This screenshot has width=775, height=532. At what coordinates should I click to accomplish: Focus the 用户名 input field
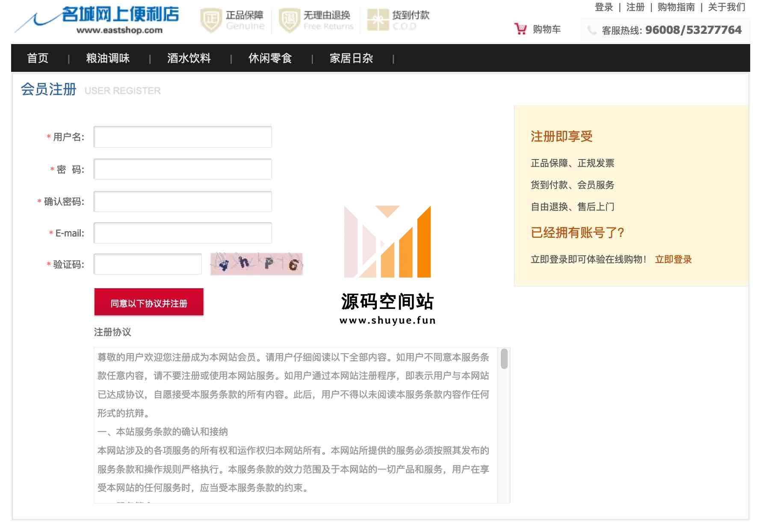(x=183, y=137)
